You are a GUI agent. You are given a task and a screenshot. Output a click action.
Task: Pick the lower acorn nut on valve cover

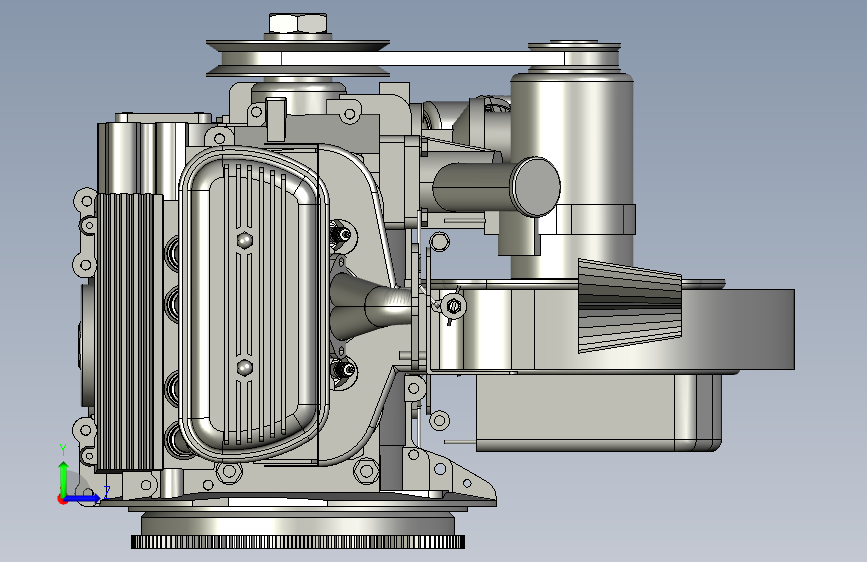click(x=244, y=368)
